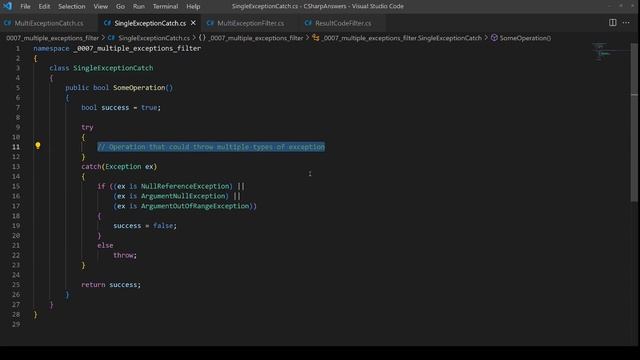Click "ArgumentOutOfRangeException" on line 17

[x=195, y=206]
